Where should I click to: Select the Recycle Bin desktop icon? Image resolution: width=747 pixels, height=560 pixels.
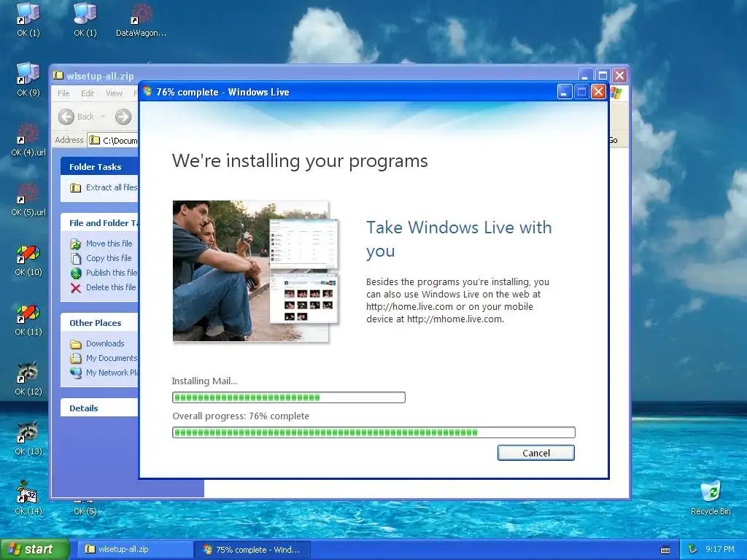point(711,497)
